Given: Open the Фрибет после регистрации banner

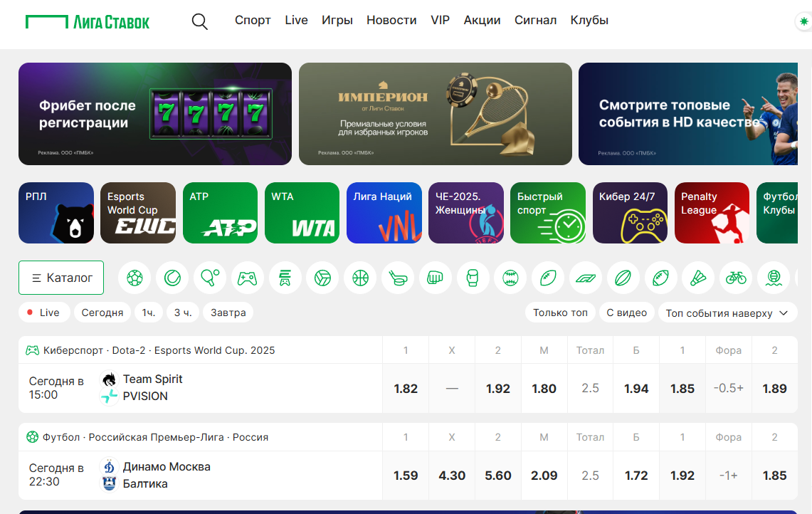Looking at the screenshot, I should click(x=155, y=114).
